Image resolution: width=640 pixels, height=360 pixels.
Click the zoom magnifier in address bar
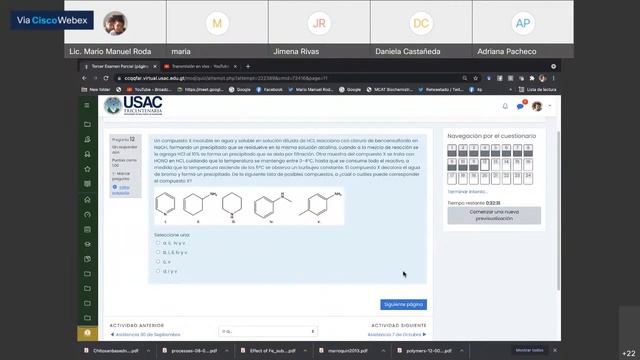465,78
